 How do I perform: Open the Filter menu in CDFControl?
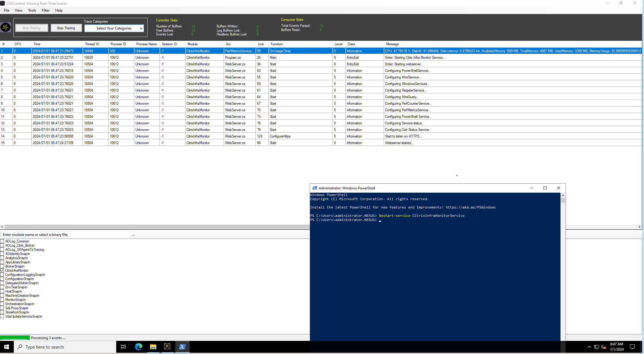(x=45, y=10)
